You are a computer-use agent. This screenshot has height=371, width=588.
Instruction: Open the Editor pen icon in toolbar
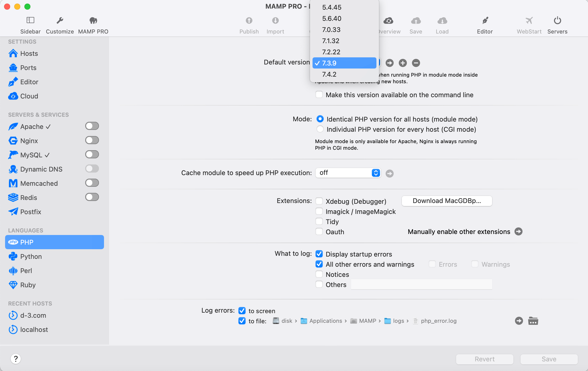(485, 21)
